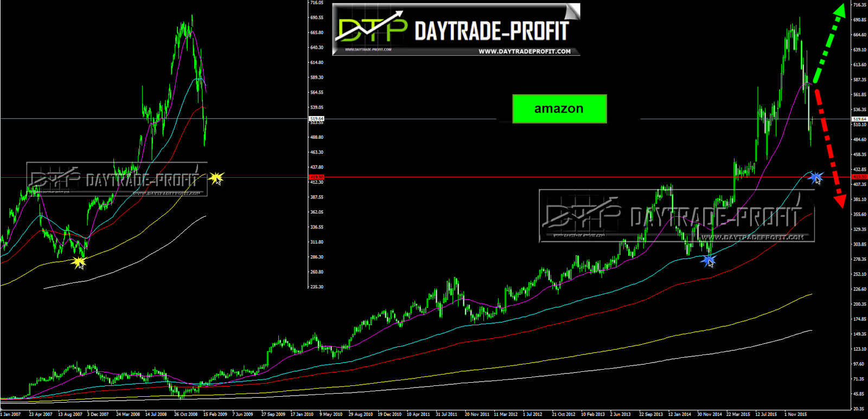
Task: Click the 10 Feb 2013 date label
Action: click(593, 415)
